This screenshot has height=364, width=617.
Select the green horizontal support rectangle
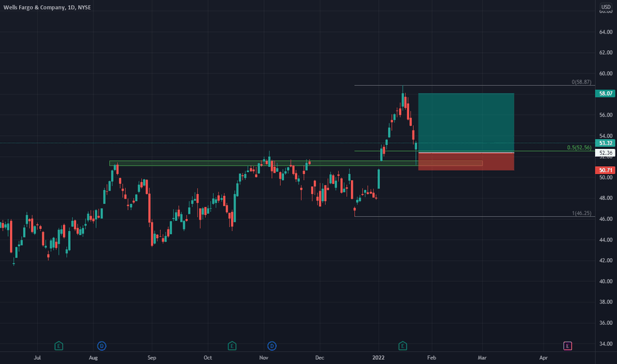[295, 163]
